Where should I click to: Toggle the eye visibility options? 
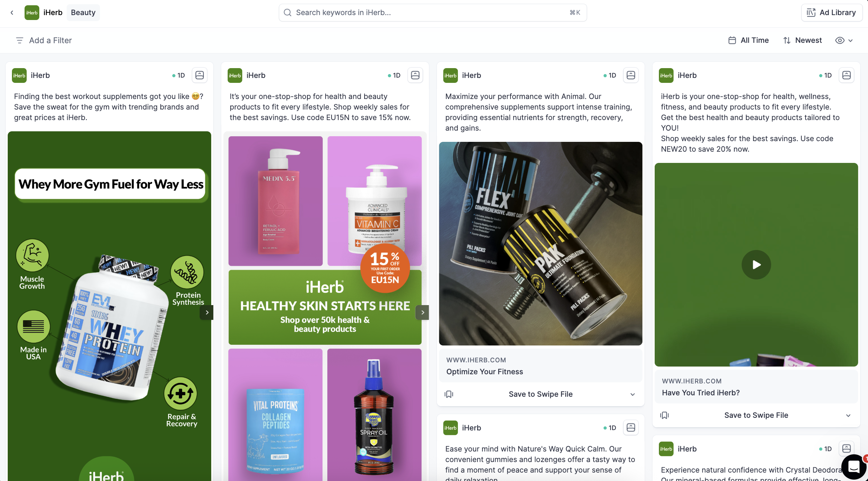[x=844, y=40]
